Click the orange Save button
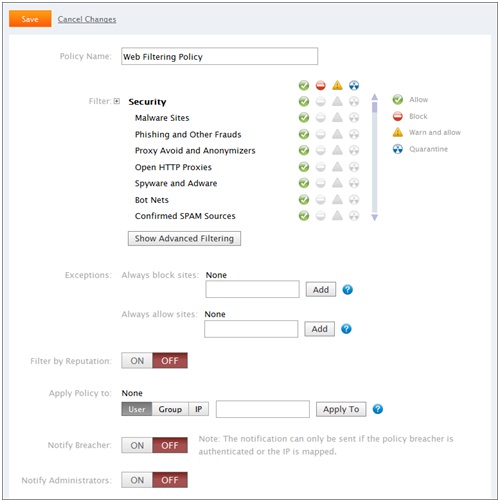Screen dimensions: 500x502 (x=30, y=19)
